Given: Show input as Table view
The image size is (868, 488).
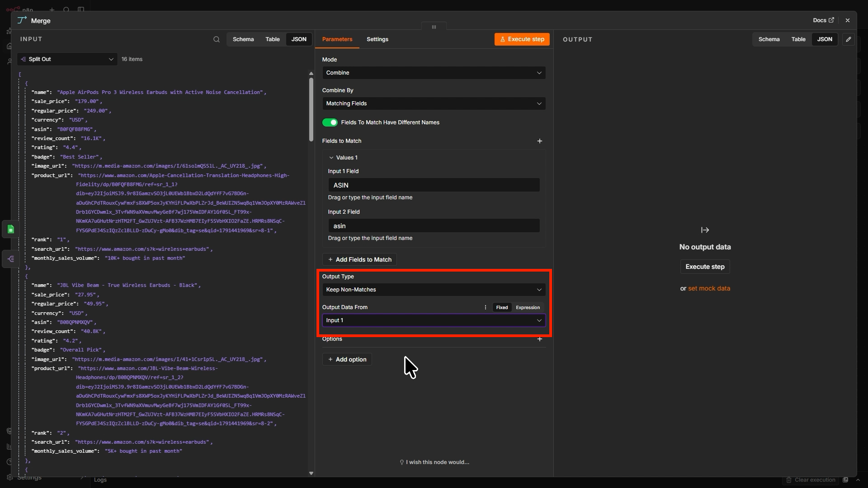Looking at the screenshot, I should pyautogui.click(x=272, y=39).
